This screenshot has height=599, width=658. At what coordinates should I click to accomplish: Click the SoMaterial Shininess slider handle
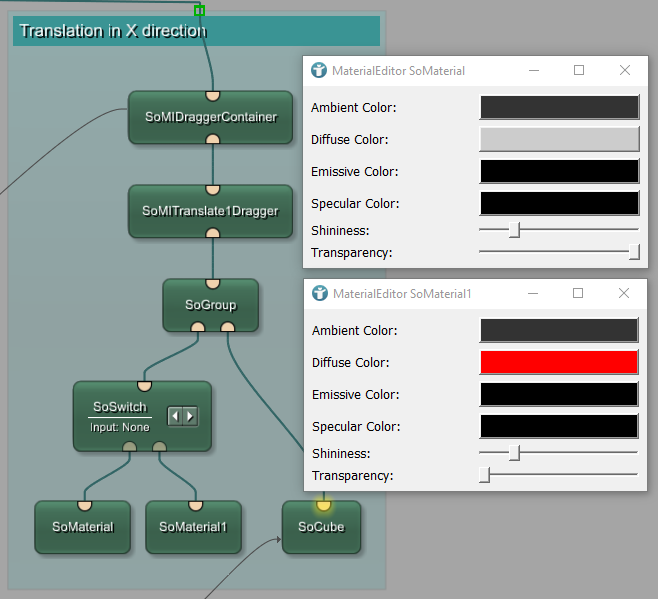point(515,230)
